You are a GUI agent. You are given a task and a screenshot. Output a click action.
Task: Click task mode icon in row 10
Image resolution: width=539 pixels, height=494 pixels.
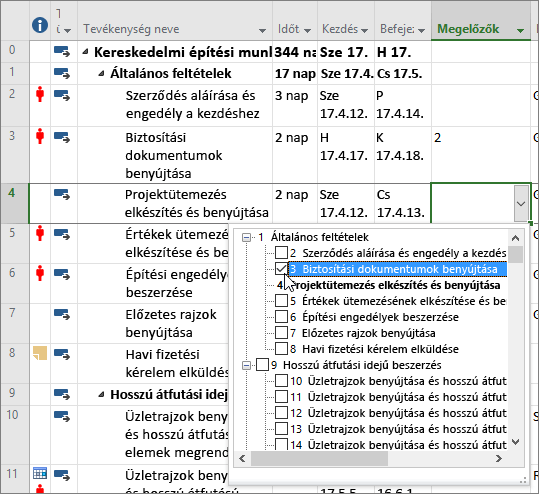pyautogui.click(x=62, y=416)
